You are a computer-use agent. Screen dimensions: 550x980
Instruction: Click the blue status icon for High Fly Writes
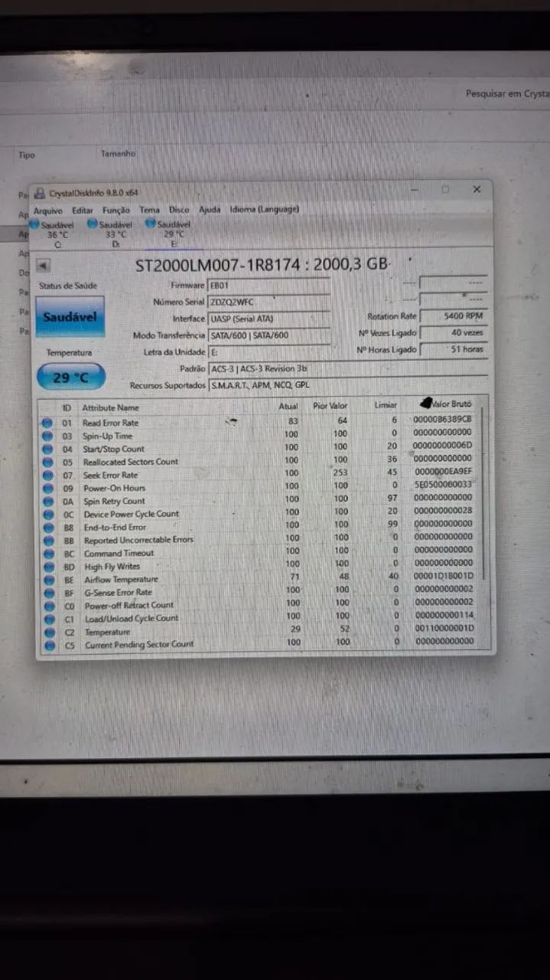coord(48,567)
